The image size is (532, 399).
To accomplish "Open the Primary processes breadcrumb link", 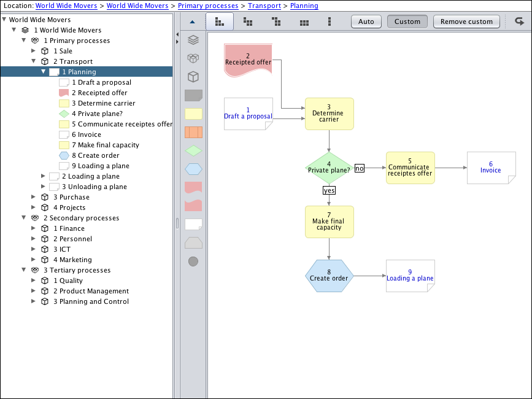I will pyautogui.click(x=208, y=6).
